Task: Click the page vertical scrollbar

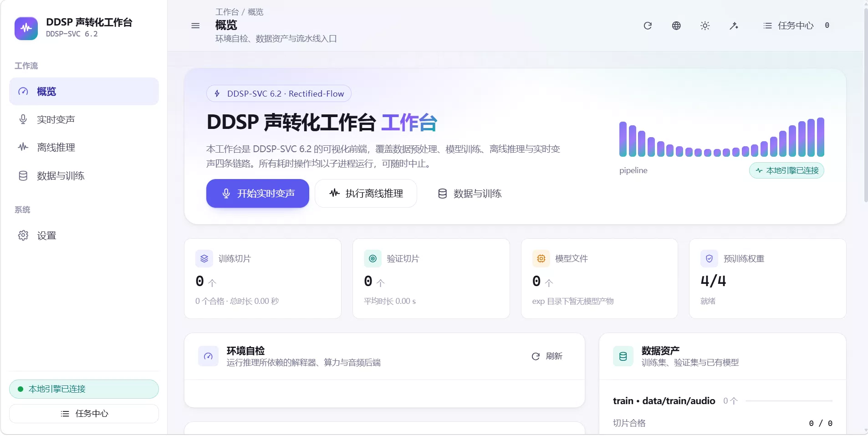Action: (x=865, y=105)
